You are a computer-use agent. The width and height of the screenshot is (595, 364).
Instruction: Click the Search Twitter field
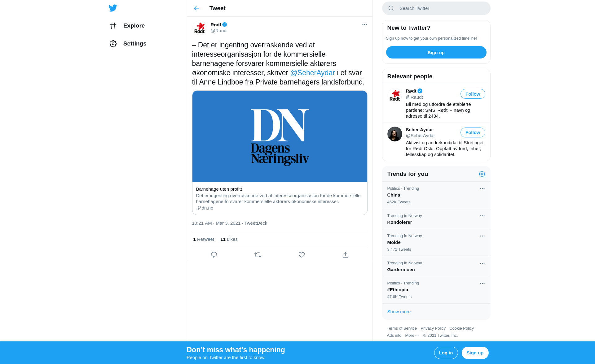[x=436, y=8]
